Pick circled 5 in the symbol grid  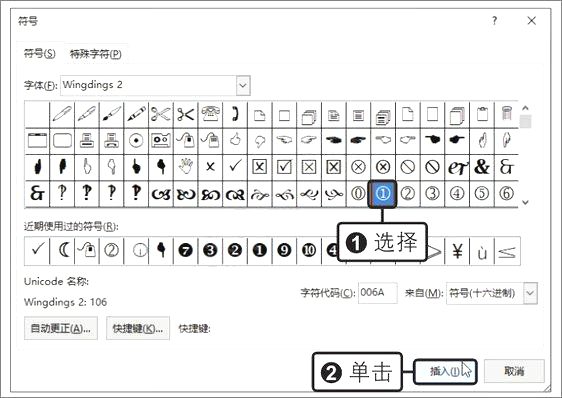[482, 194]
